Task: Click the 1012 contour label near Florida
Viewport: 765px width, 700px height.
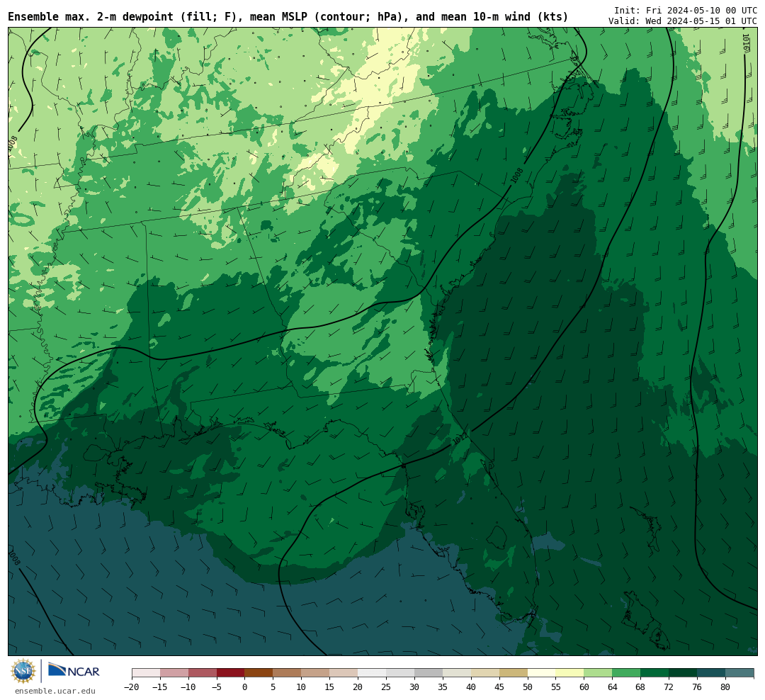Action: click(460, 437)
